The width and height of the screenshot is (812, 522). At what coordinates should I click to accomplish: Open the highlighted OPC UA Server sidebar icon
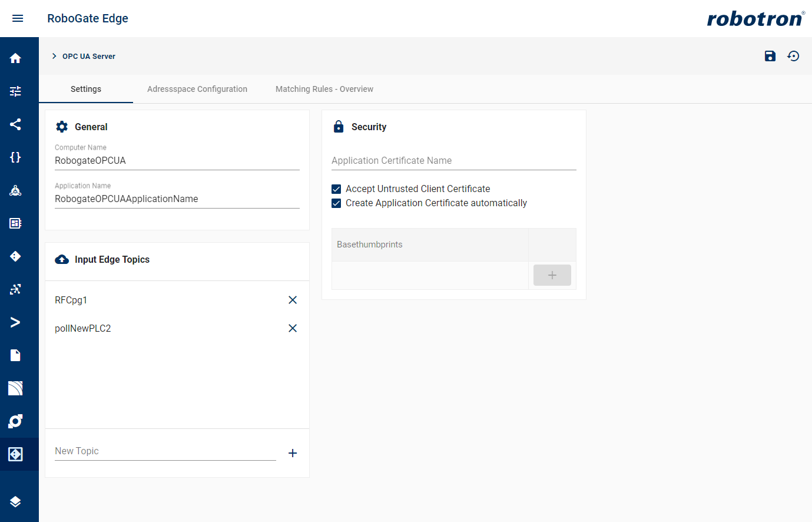pos(15,454)
